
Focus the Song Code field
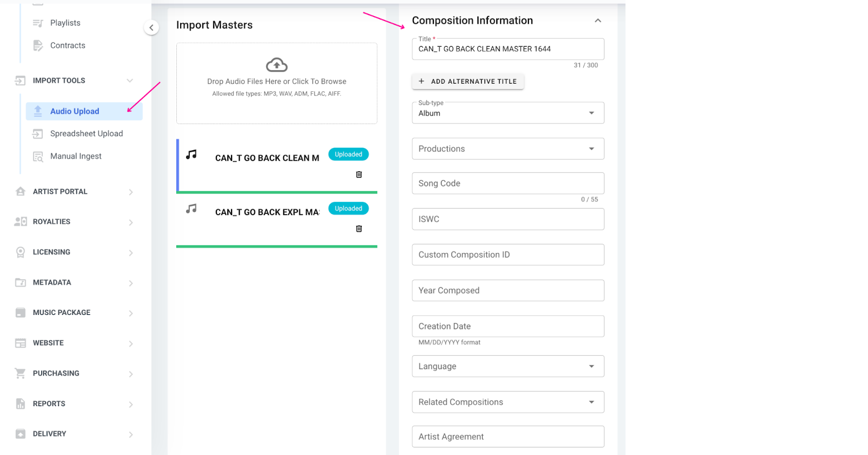coord(508,184)
